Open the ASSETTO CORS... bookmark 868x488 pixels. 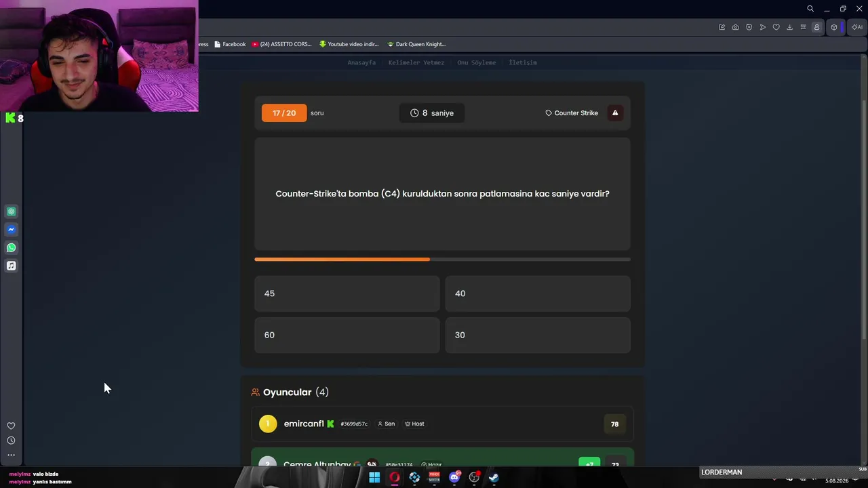(x=281, y=44)
